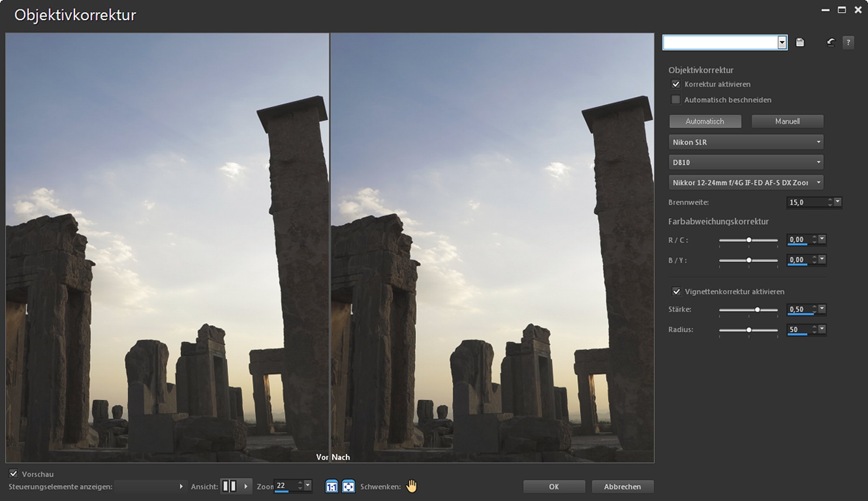This screenshot has height=501, width=868.
Task: Click the Abbrechen button
Action: pyautogui.click(x=622, y=487)
